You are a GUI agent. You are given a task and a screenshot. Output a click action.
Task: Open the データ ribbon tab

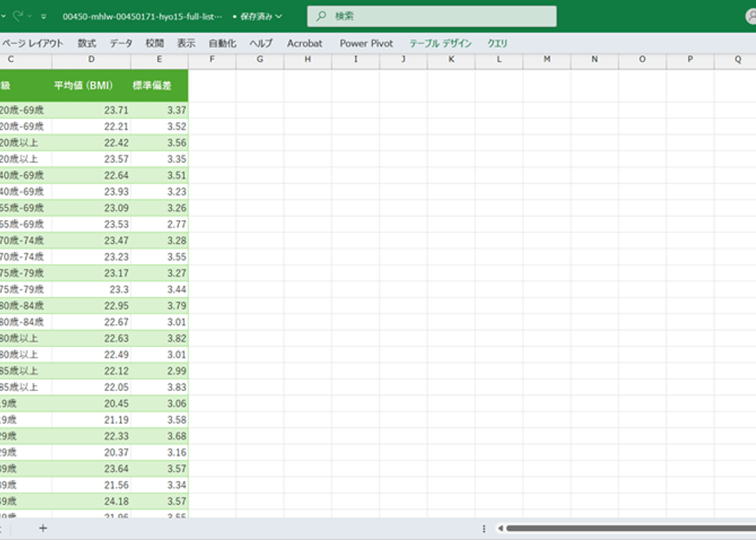pos(120,43)
